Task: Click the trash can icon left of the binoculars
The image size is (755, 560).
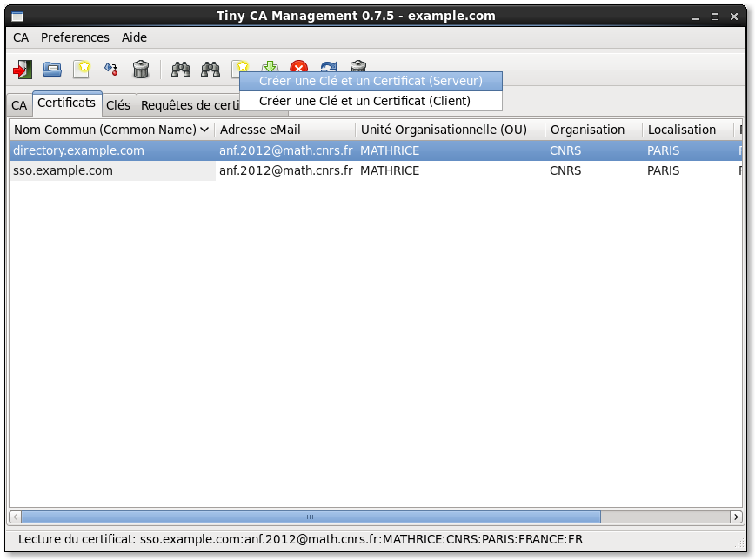Action: tap(140, 69)
